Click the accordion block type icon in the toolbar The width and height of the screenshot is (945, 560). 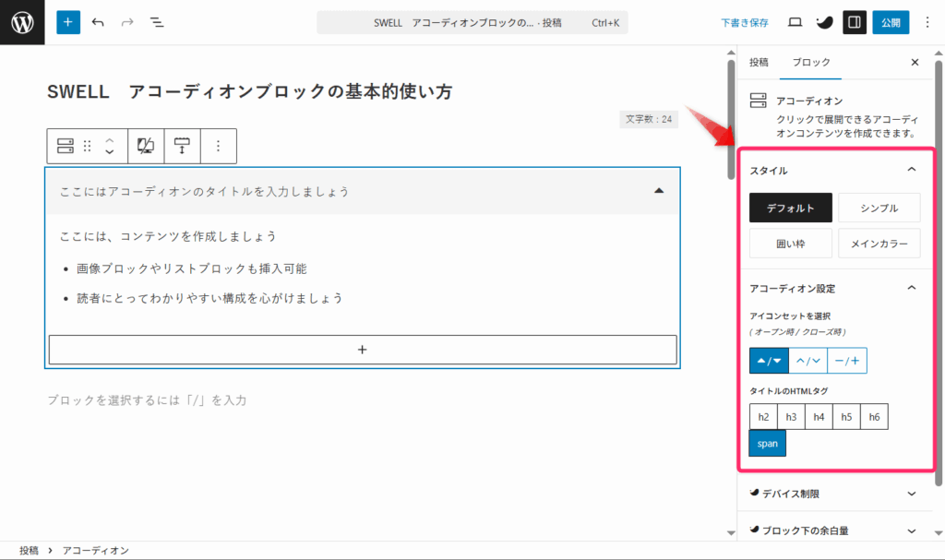point(66,146)
